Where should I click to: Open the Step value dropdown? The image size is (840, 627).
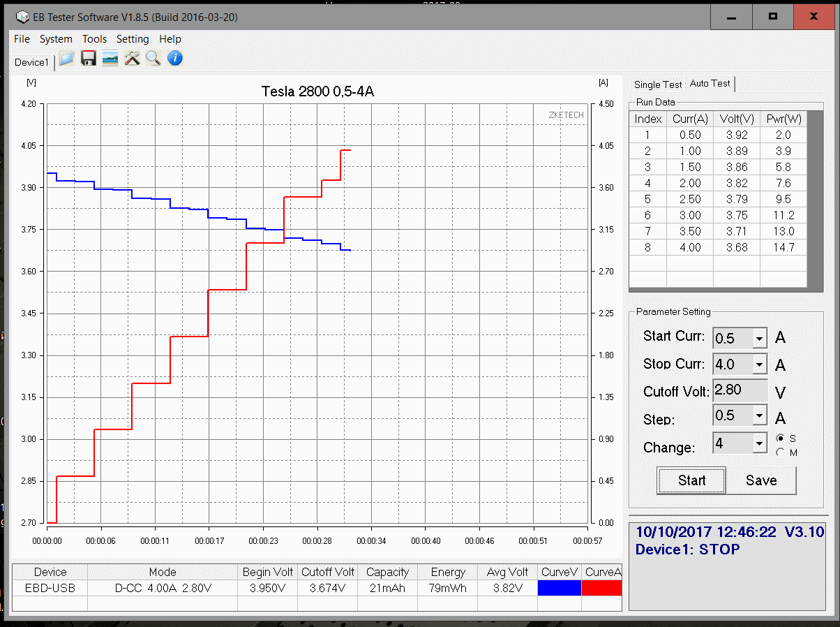[x=758, y=416]
